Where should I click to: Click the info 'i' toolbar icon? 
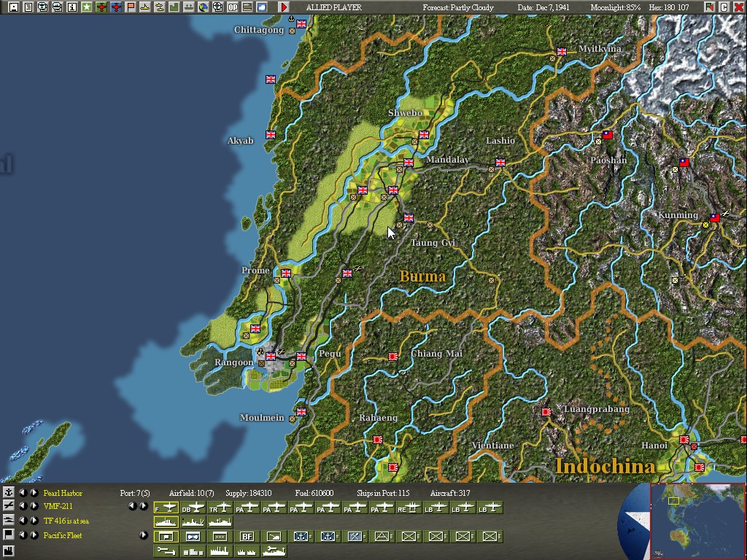[72, 7]
